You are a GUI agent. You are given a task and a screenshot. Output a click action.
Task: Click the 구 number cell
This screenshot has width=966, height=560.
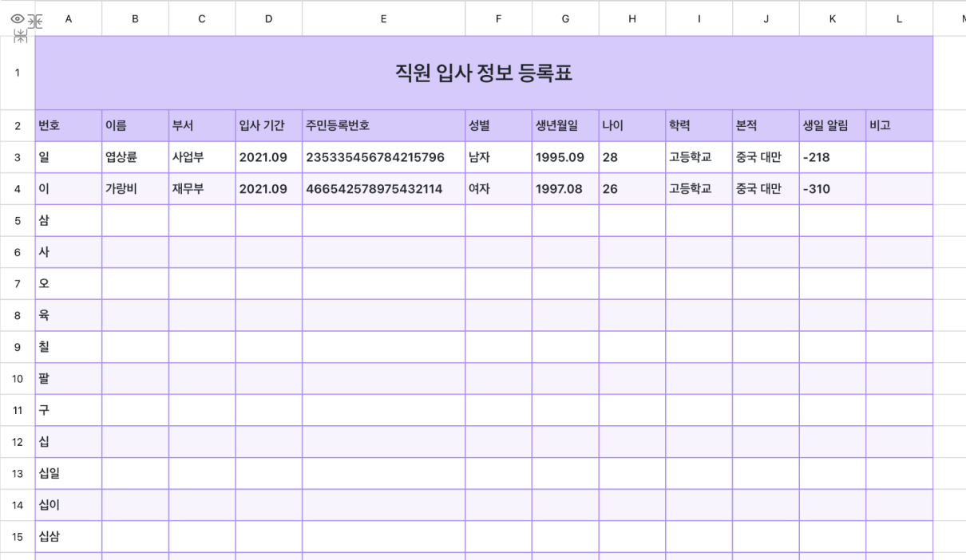point(69,410)
